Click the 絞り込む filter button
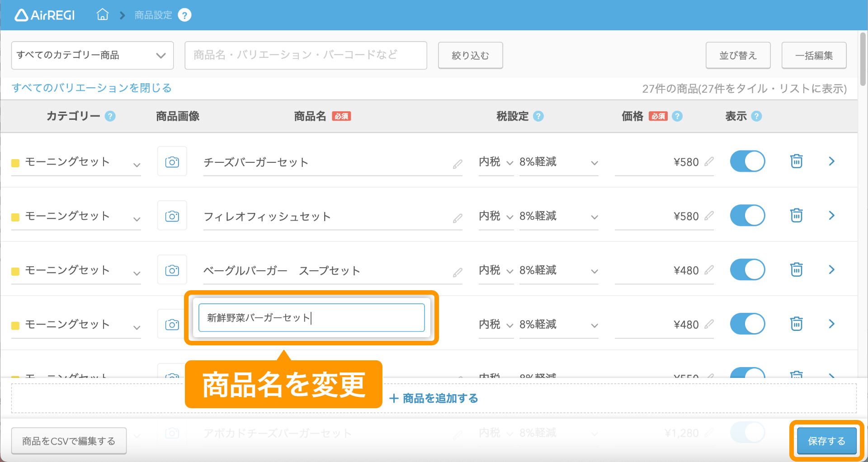This screenshot has height=462, width=868. pos(470,55)
